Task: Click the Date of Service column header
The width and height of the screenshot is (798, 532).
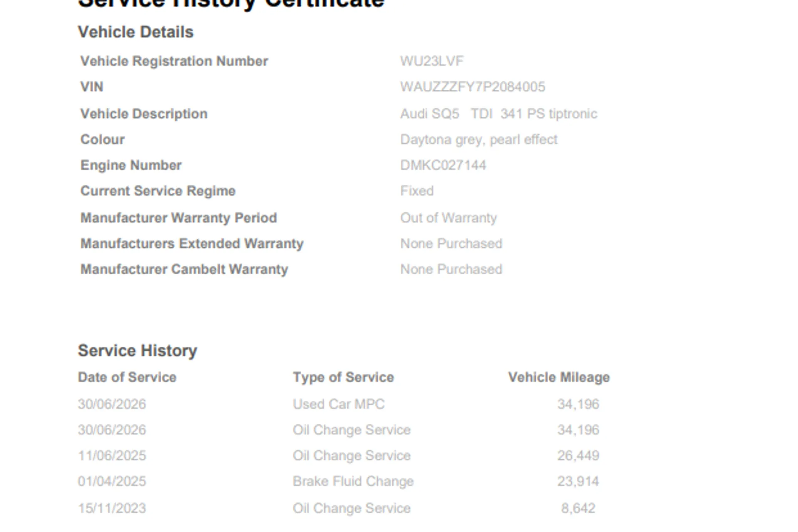Action: click(x=127, y=377)
